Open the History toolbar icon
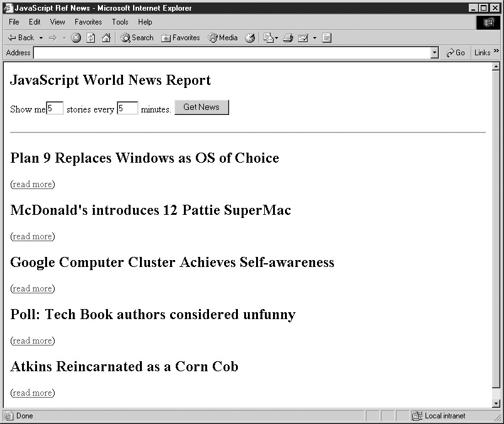Image resolution: width=504 pixels, height=424 pixels. click(250, 38)
